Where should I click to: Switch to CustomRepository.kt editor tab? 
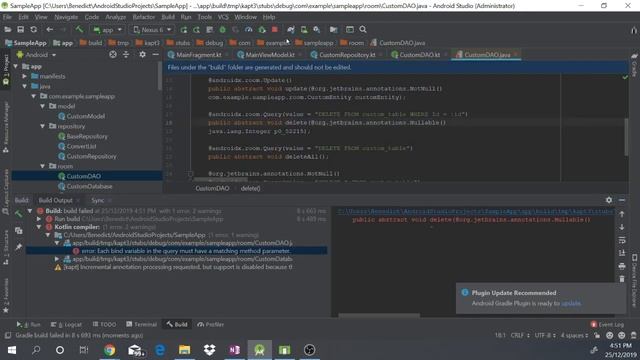pyautogui.click(x=347, y=55)
